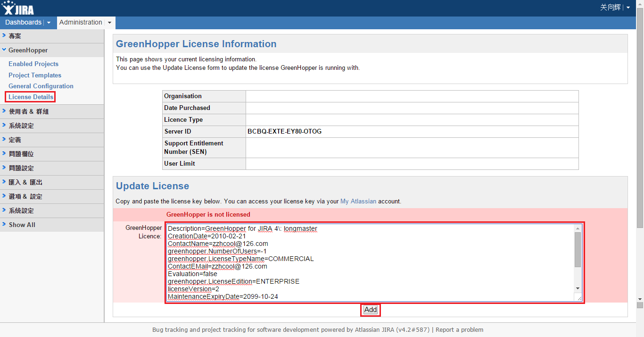Expand the 匯入 & 匯出 section
This screenshot has width=644, height=337.
coord(52,182)
